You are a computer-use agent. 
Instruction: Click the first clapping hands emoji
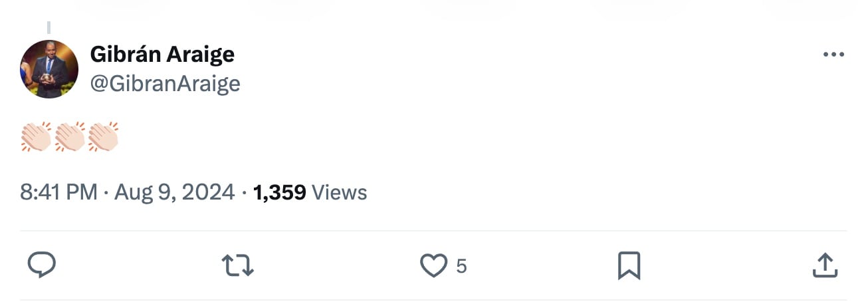pyautogui.click(x=36, y=136)
